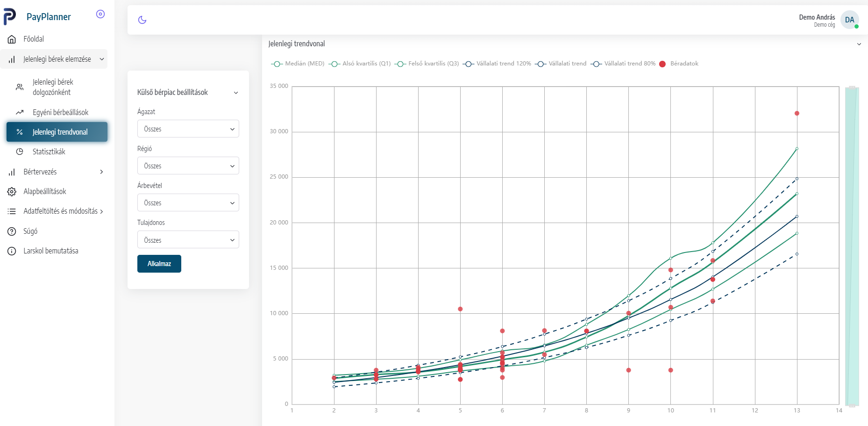
Task: Open the Ágazat dropdown
Action: (188, 129)
